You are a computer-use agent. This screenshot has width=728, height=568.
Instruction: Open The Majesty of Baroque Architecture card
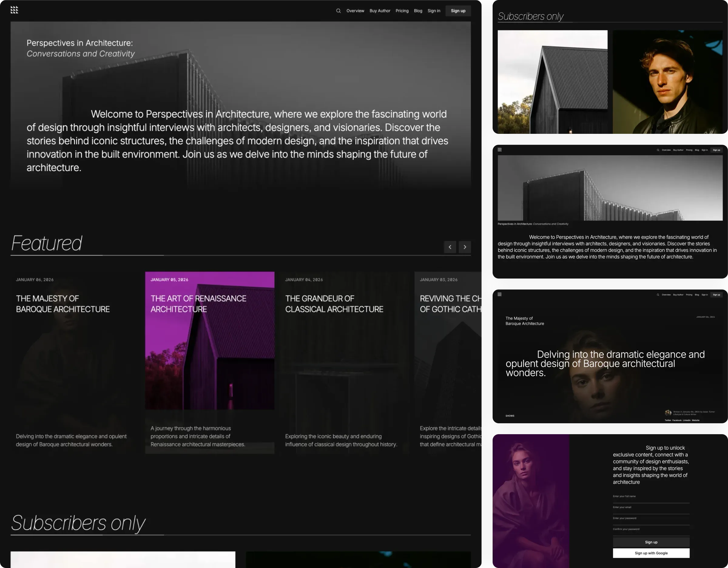pos(75,362)
